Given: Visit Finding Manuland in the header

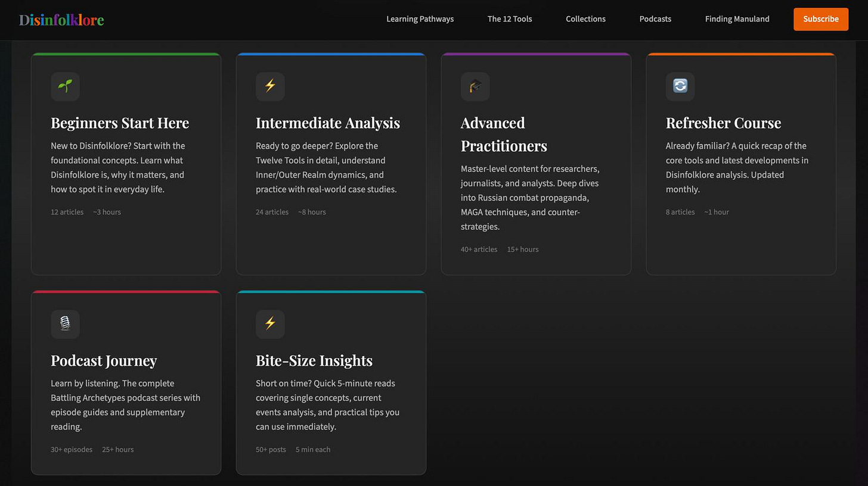Looking at the screenshot, I should 737,19.
